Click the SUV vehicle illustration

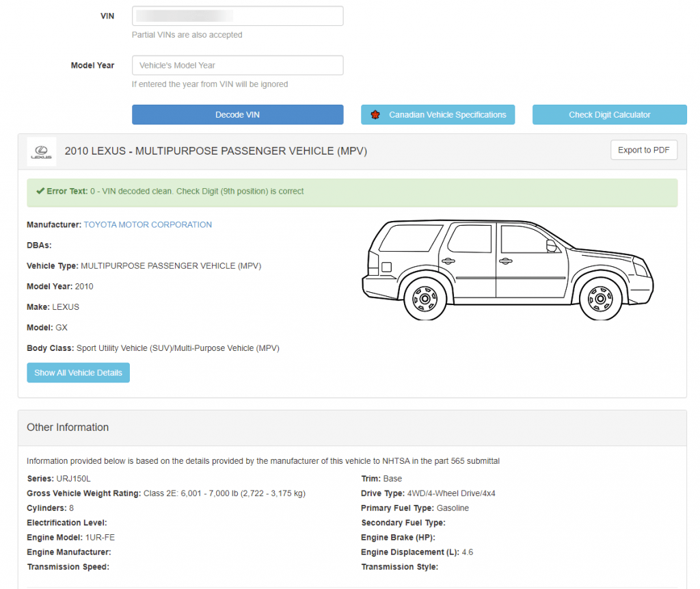click(x=508, y=270)
